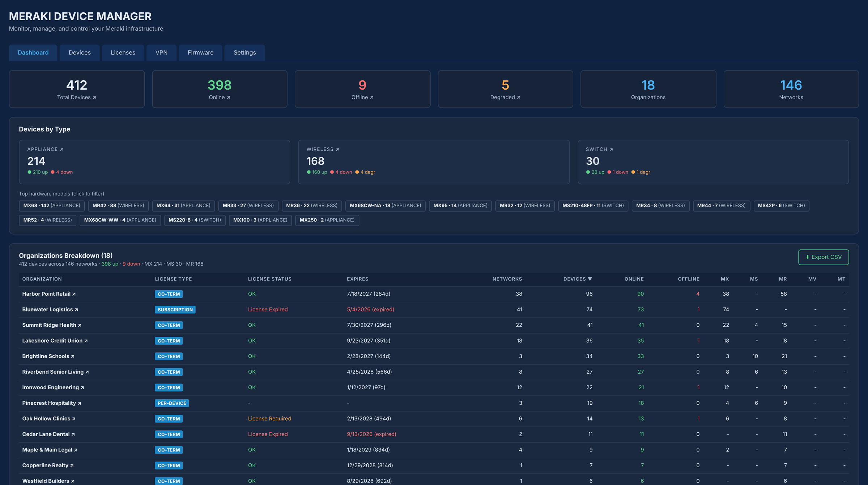
Task: Sort table by MR column
Action: tap(783, 279)
